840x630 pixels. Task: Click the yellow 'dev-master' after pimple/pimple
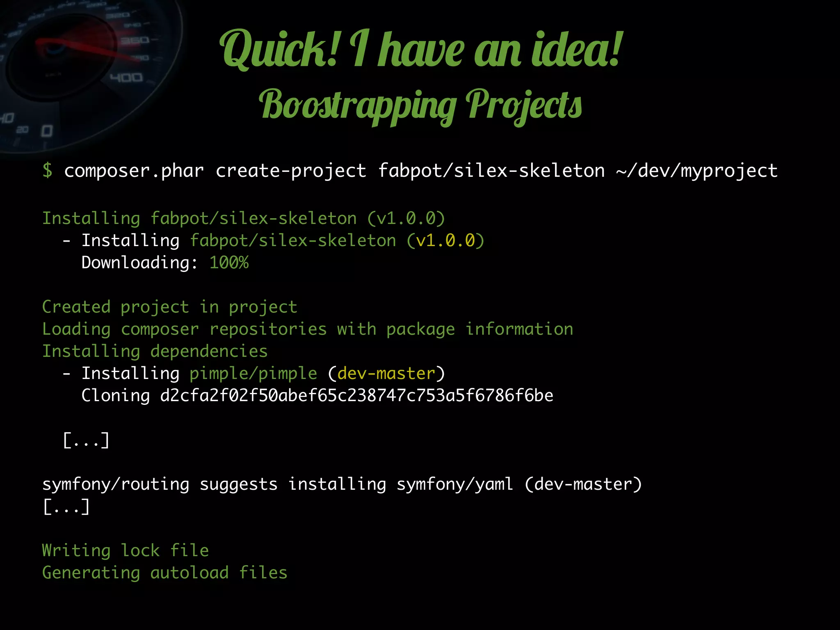click(386, 374)
